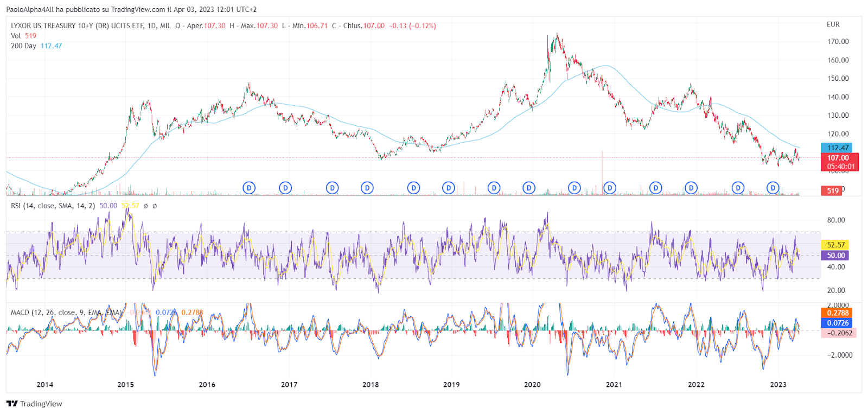Image resolution: width=868 pixels, height=414 pixels.
Task: Click the 20.00 RSI axis label
Action: point(836,291)
